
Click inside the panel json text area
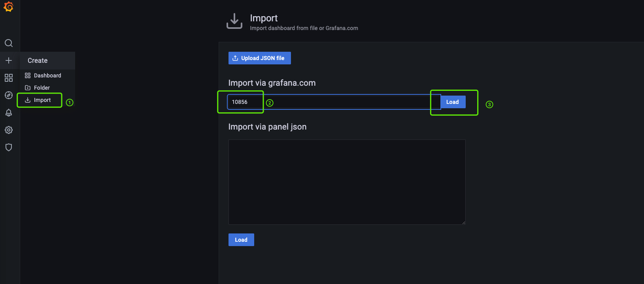tap(347, 182)
